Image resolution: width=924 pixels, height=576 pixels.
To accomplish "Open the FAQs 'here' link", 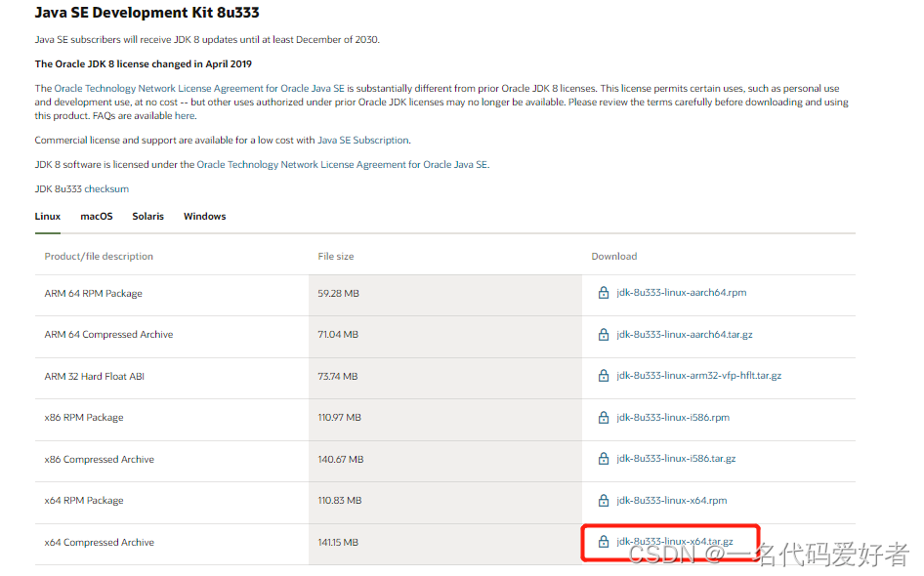I will pyautogui.click(x=185, y=116).
